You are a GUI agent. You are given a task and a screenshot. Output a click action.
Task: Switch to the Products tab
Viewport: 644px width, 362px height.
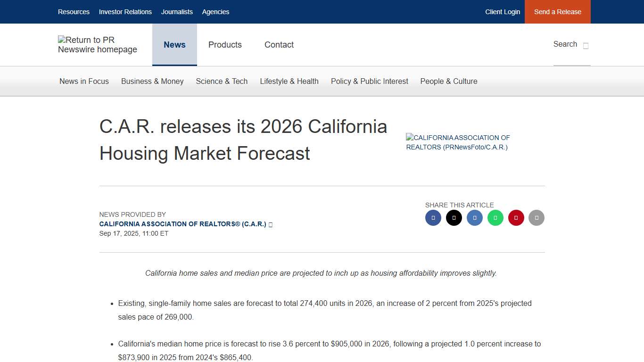point(225,44)
